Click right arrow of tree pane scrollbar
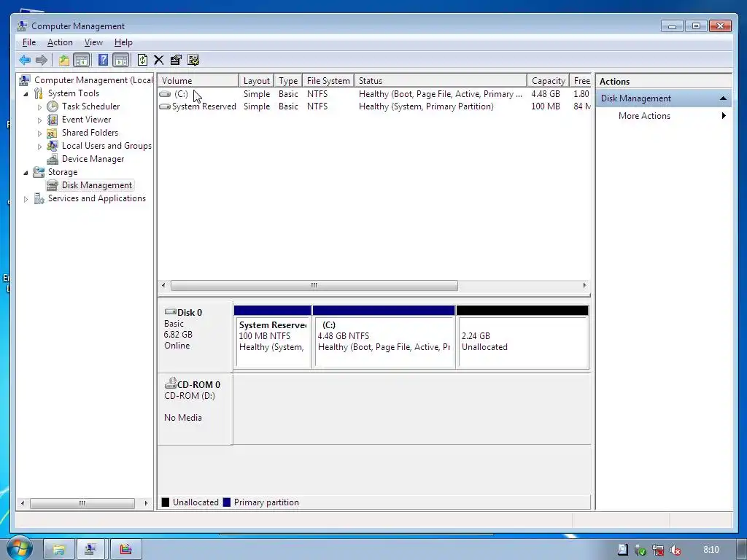Screen dimensions: 747x560 click(x=146, y=503)
